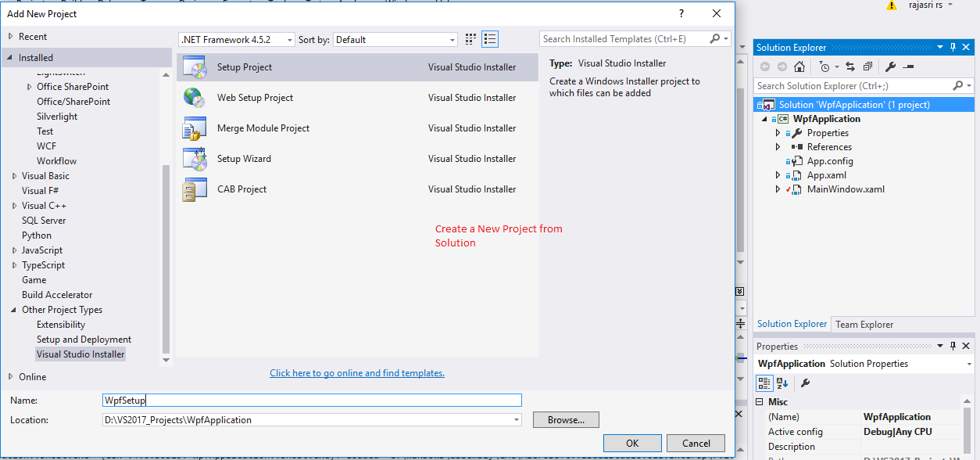Open Properties object selector dropdown
The height and width of the screenshot is (460, 980).
pyautogui.click(x=968, y=364)
